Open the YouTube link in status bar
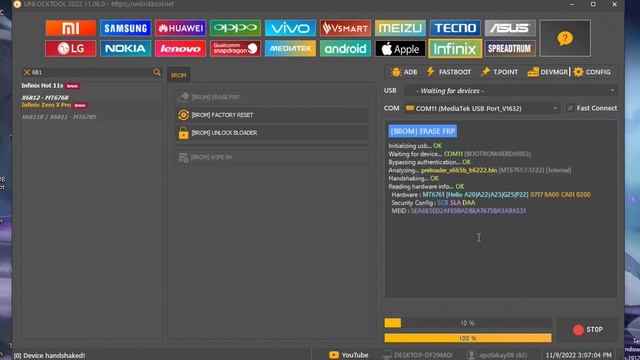The width and height of the screenshot is (640, 360). point(349,355)
